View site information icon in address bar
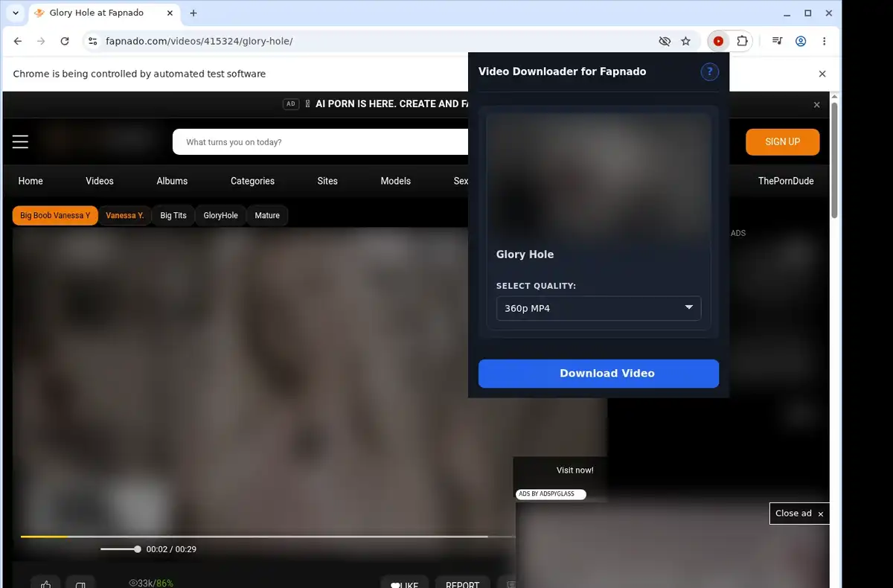The image size is (893, 588). [92, 42]
